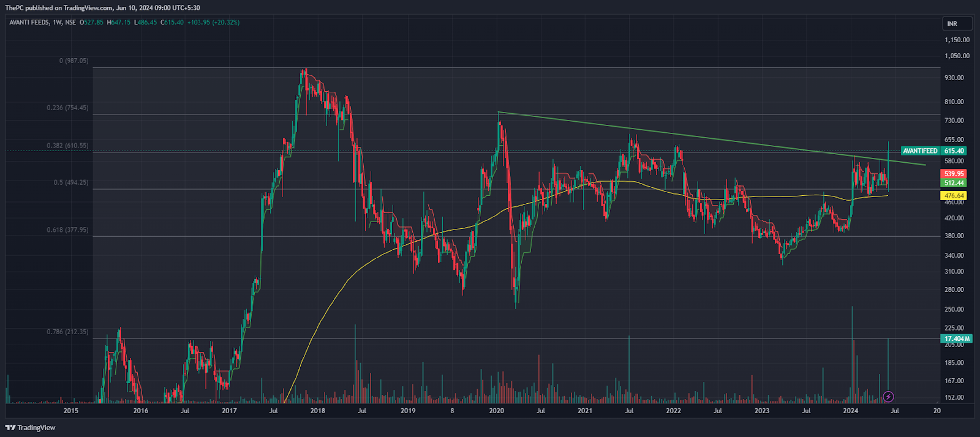
Task: Open the INR currency selector
Action: pos(956,24)
